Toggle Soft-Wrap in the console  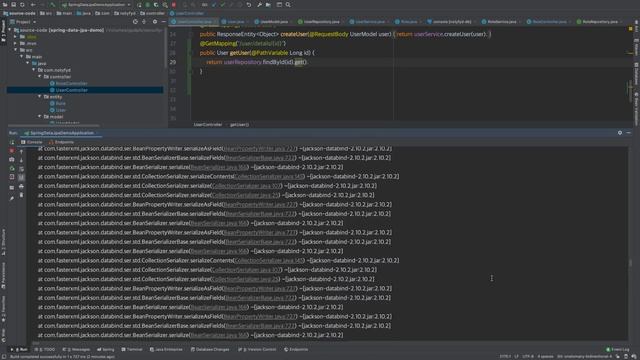click(x=22, y=169)
